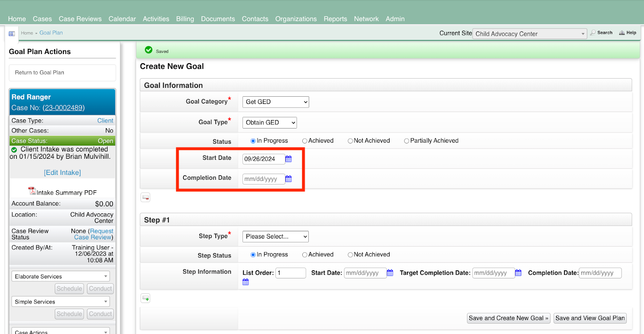Open the Activities menu
Viewport: 644px width, 334px height.
coord(156,19)
